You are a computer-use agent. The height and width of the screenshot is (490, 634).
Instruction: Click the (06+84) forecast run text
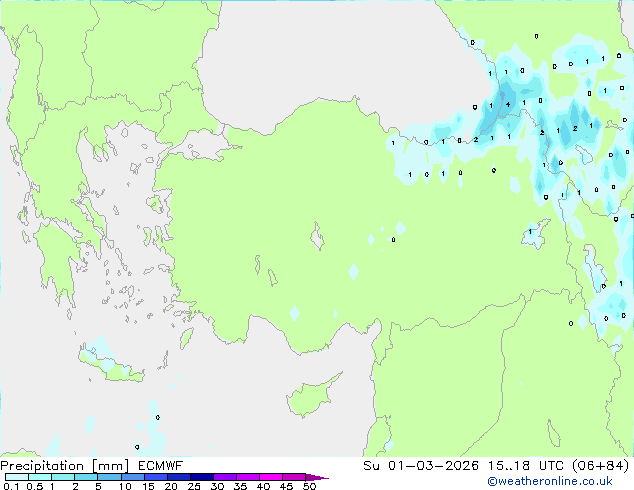coord(601,466)
